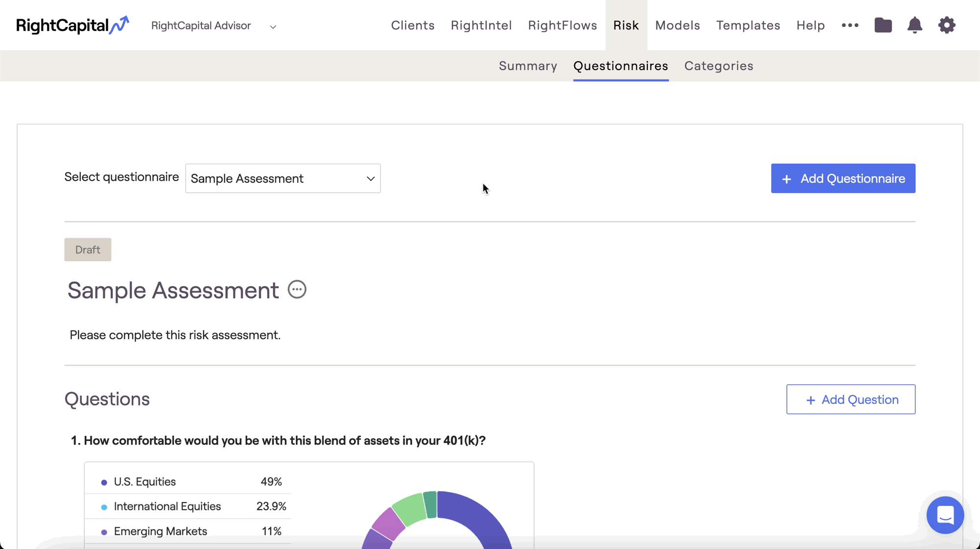Open the Select questionnaire dropdown
This screenshot has width=980, height=549.
tap(283, 178)
